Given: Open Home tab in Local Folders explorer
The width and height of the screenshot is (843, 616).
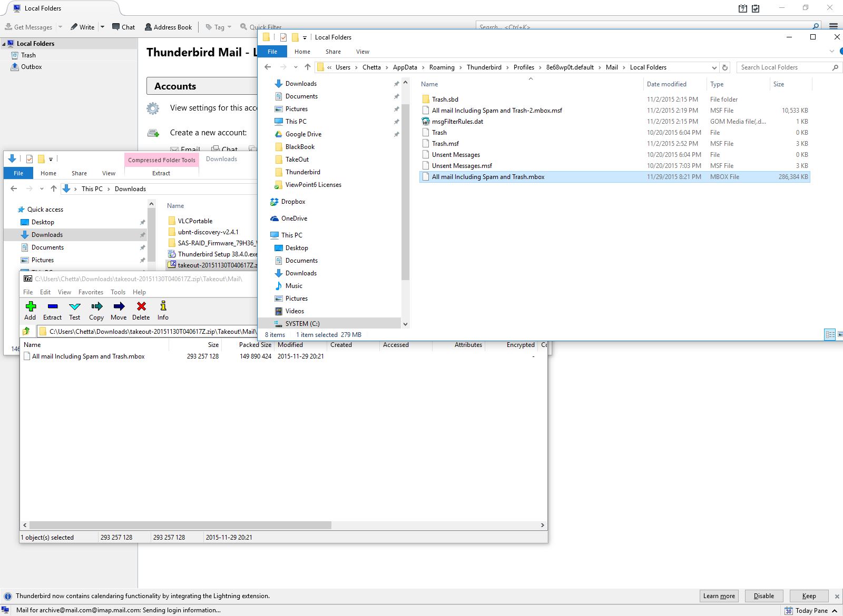Looking at the screenshot, I should (x=302, y=52).
